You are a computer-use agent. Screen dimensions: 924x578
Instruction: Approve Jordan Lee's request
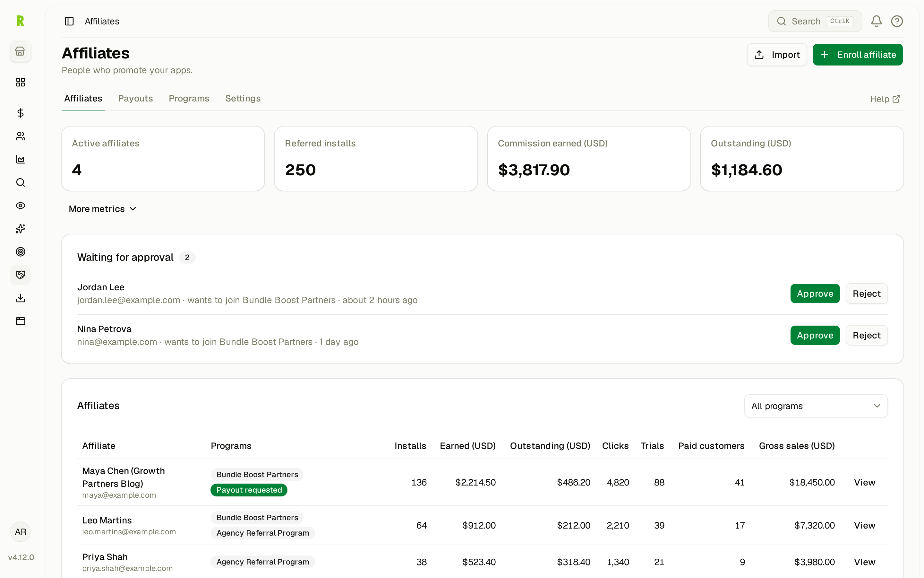coord(815,293)
